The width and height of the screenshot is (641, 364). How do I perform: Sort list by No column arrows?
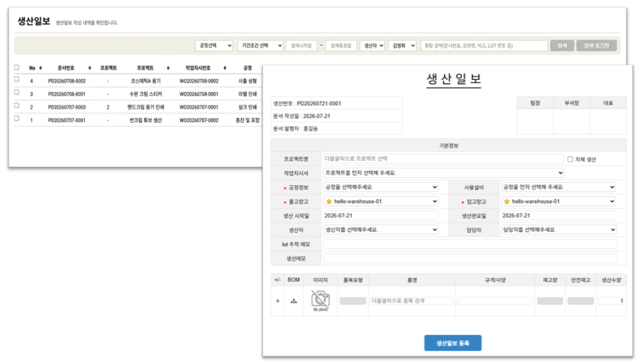[41, 68]
